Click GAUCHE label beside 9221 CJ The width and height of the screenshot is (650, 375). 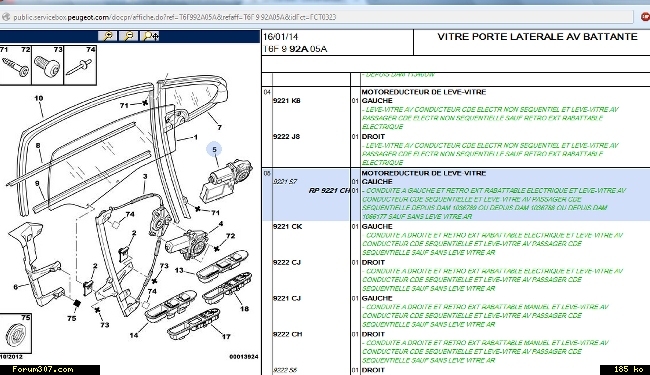377,299
